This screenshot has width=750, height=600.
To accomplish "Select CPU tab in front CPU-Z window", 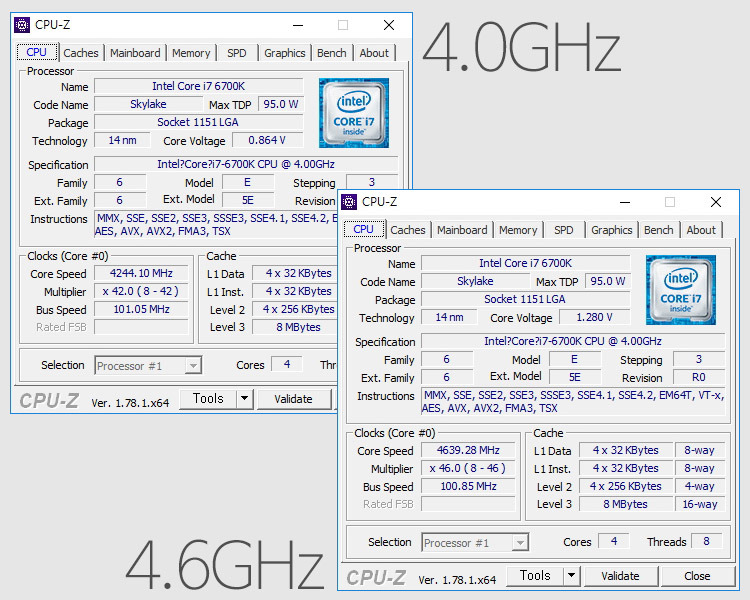I will point(364,229).
